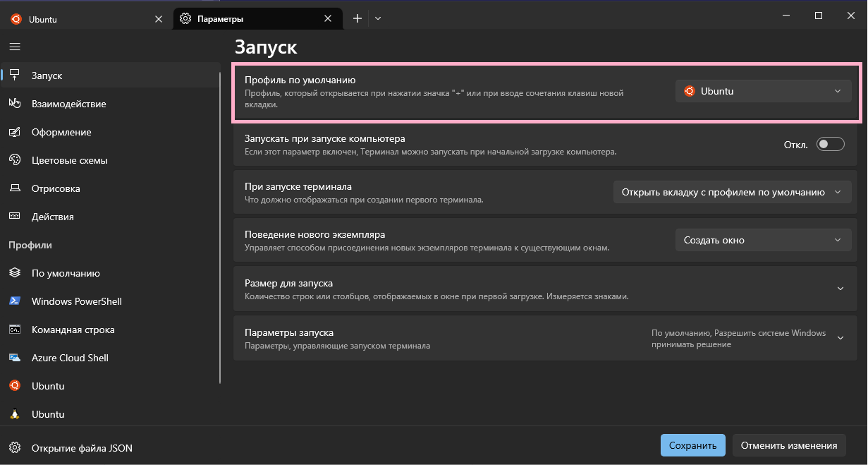Switch to the Параметры tab
This screenshot has width=868, height=465.
pos(257,19)
